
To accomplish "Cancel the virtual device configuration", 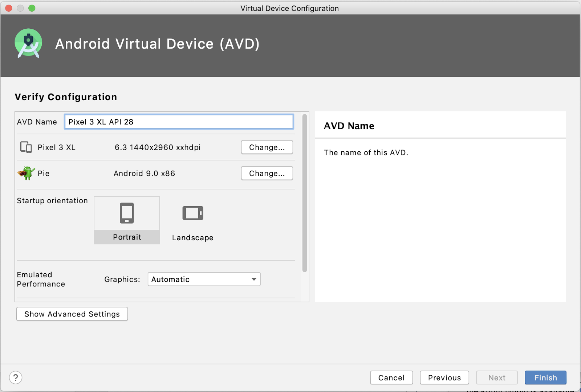I will (x=391, y=377).
